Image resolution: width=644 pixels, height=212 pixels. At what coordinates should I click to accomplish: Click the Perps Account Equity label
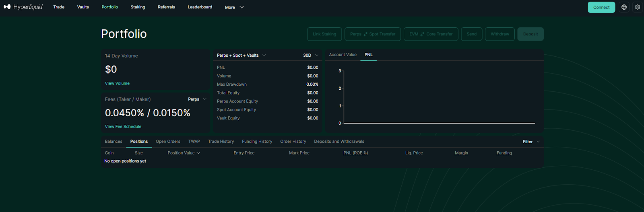[237, 101]
